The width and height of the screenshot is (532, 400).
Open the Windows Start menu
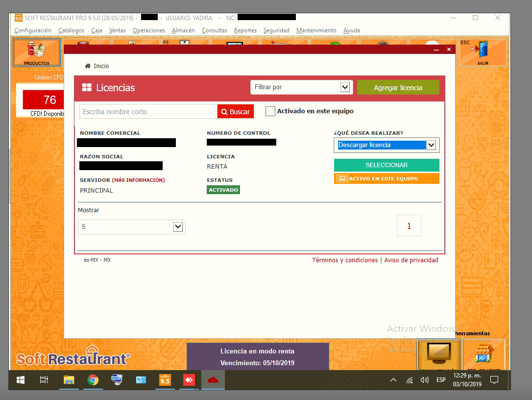click(21, 380)
